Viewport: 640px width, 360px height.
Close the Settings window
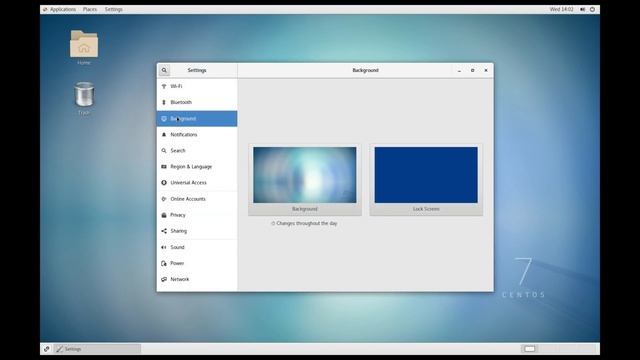486,71
